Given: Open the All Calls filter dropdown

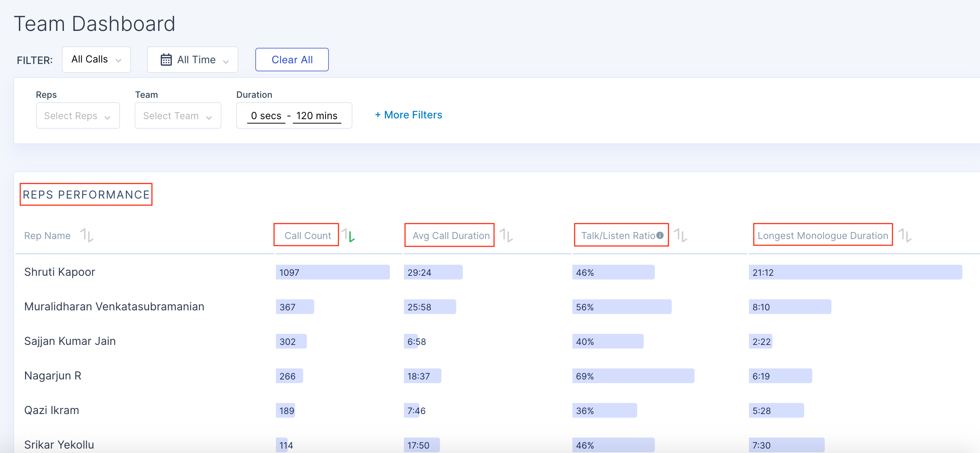Looking at the screenshot, I should (96, 60).
